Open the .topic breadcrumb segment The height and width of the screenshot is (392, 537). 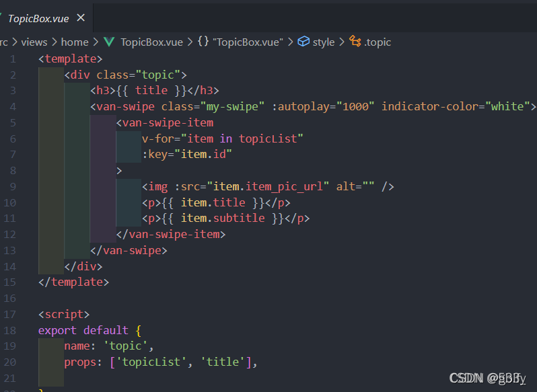click(378, 42)
